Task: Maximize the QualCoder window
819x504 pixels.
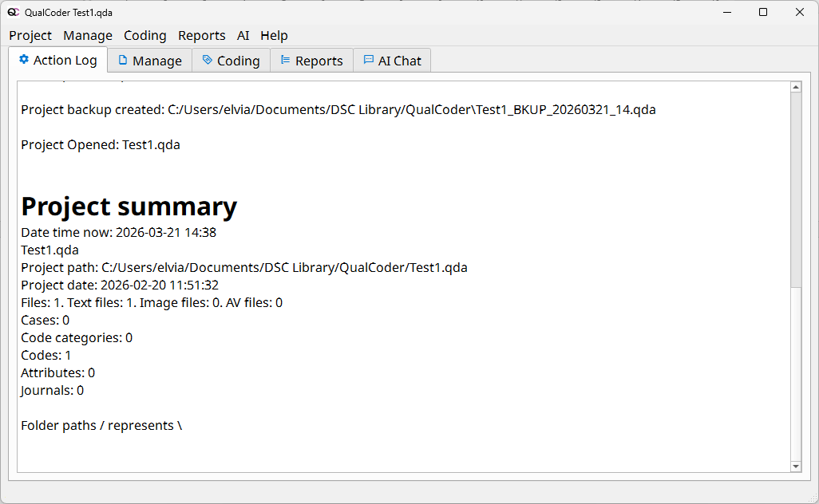Action: point(763,12)
